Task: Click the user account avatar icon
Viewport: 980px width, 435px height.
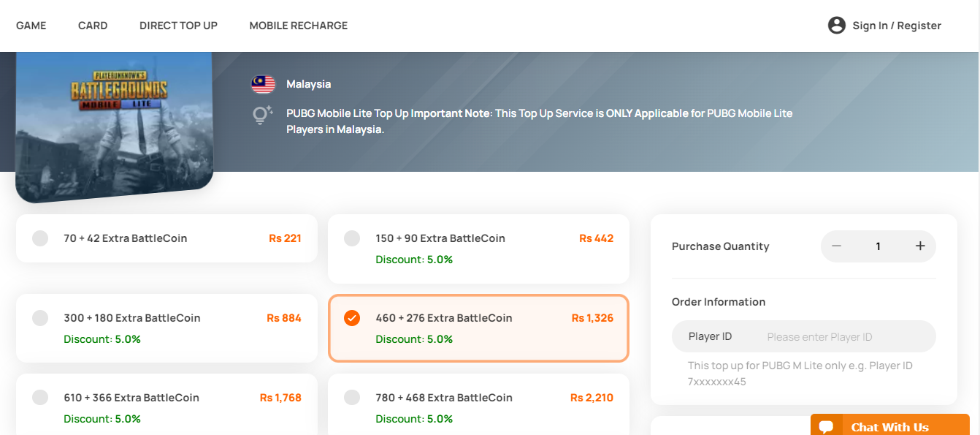Action: pos(836,26)
